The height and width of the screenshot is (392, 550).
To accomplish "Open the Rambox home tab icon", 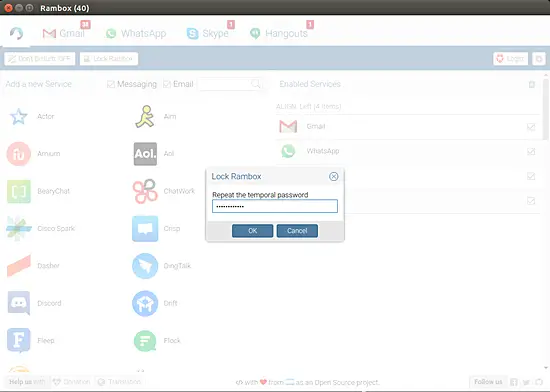I will coord(16,33).
